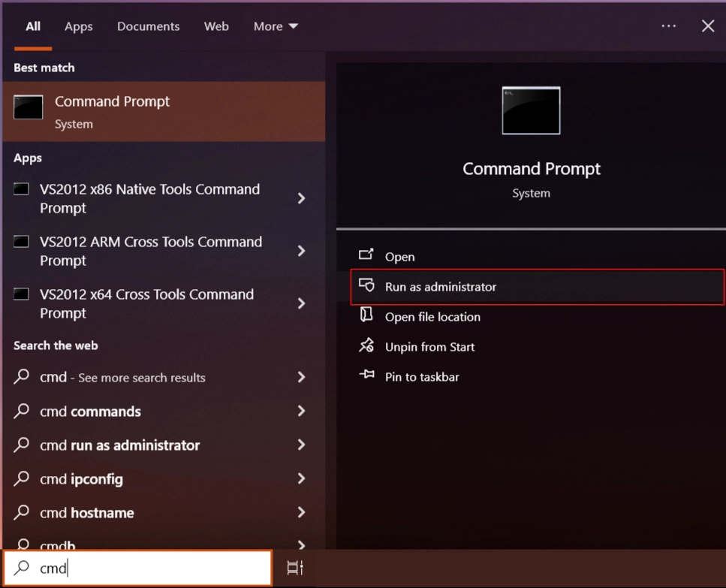Open VS2012 x64 Cross Tools Command Prompt
The width and height of the screenshot is (726, 588).
click(146, 303)
